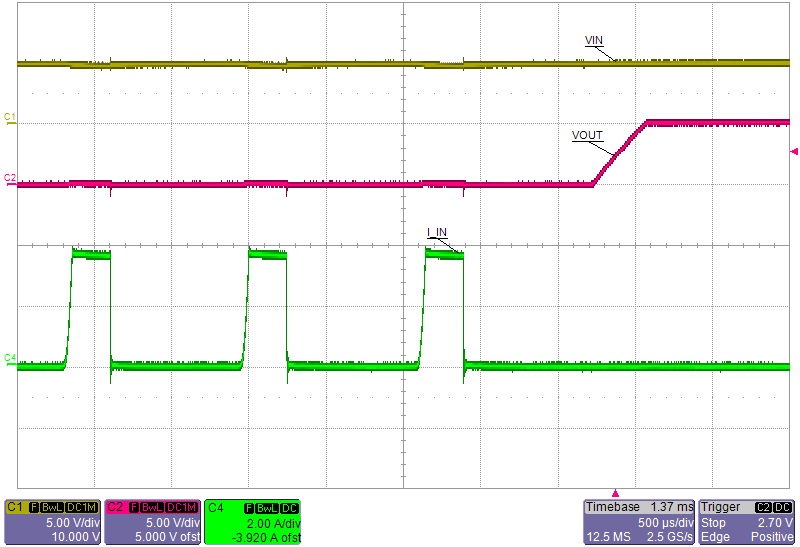
Task: Click the F badge in the C2 box
Action: (135, 508)
